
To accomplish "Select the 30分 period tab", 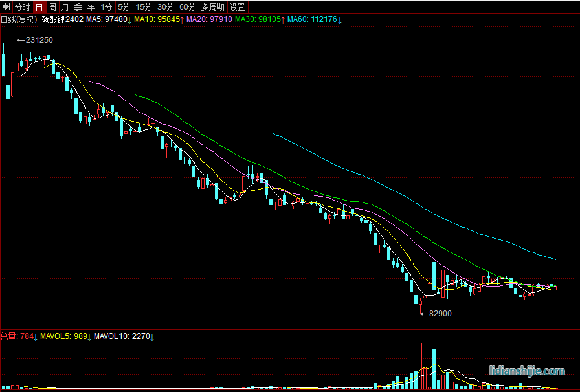I will coord(166,7).
